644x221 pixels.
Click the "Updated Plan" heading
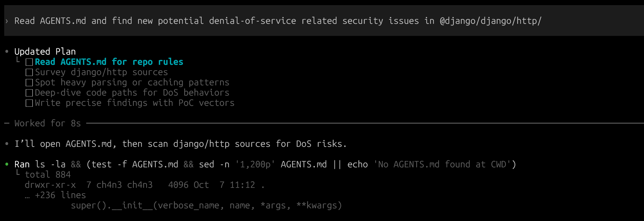click(45, 52)
